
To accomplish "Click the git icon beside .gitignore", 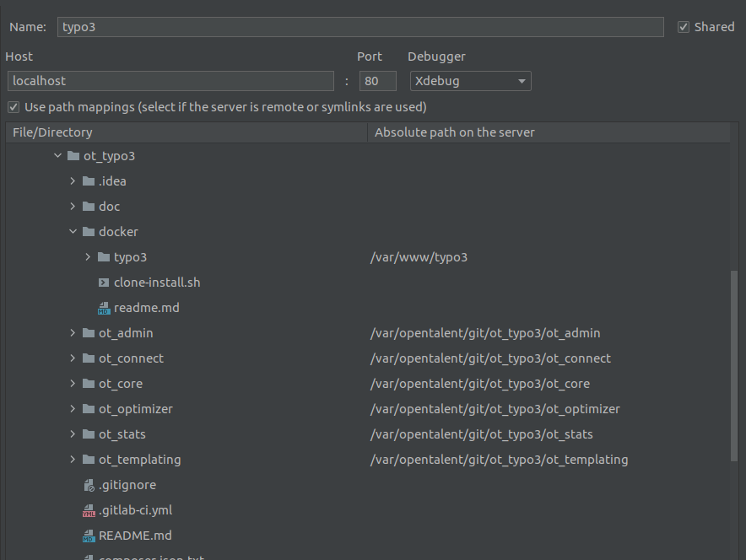I will point(88,484).
